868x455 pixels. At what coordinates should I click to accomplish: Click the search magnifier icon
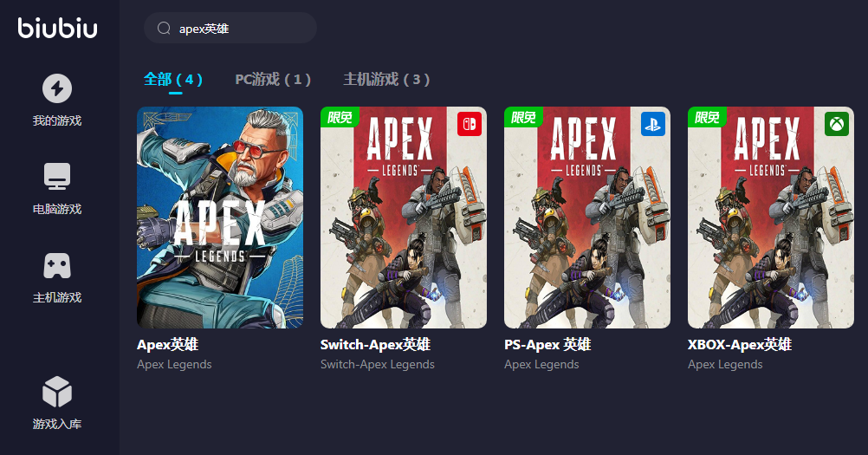[x=164, y=29]
